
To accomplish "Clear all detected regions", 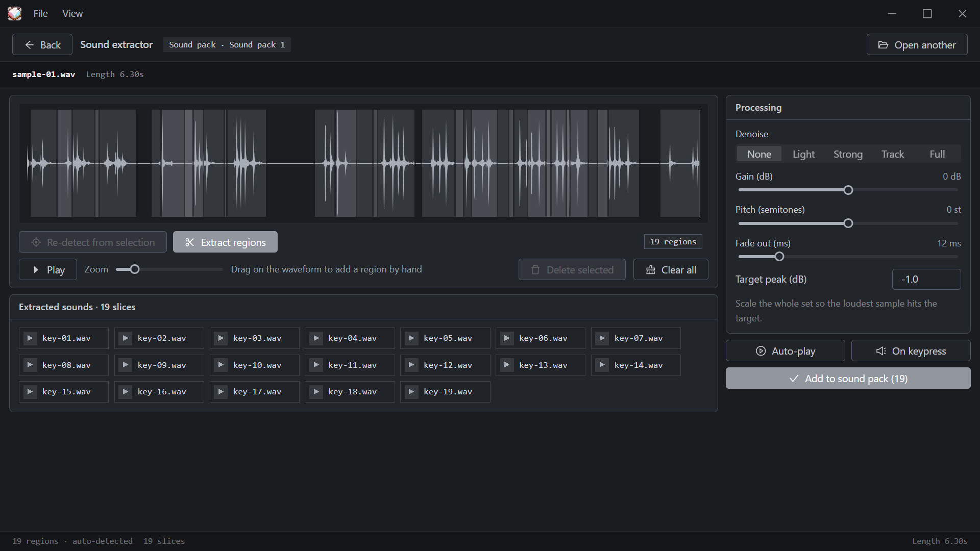I will [671, 270].
